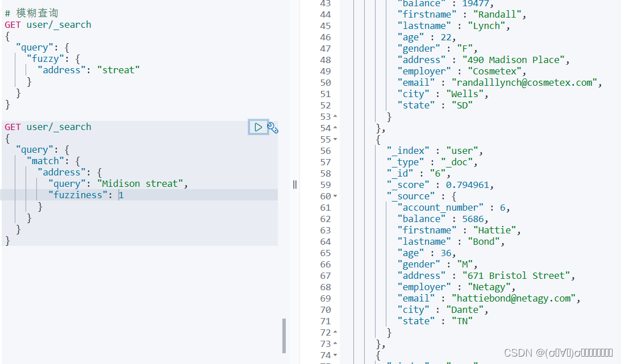Image resolution: width=621 pixels, height=364 pixels.
Task: Click the state value "TN"
Action: point(462,321)
